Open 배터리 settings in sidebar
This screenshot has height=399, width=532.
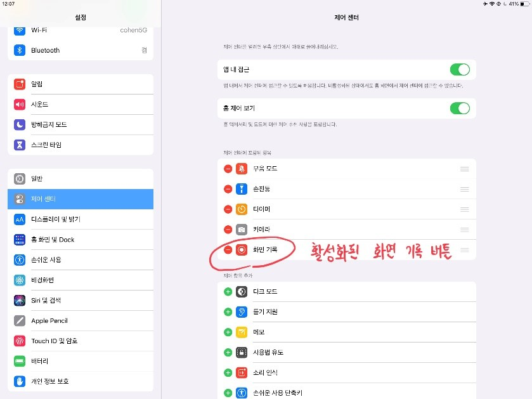click(x=81, y=361)
